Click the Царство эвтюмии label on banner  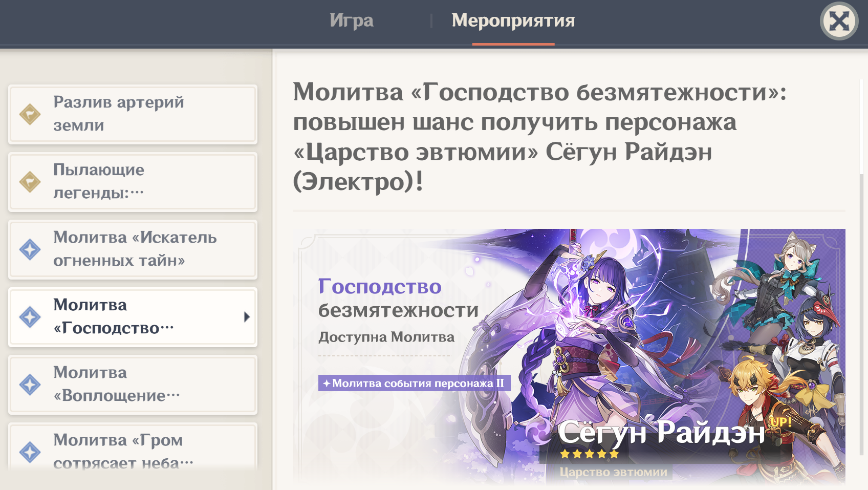click(x=613, y=472)
